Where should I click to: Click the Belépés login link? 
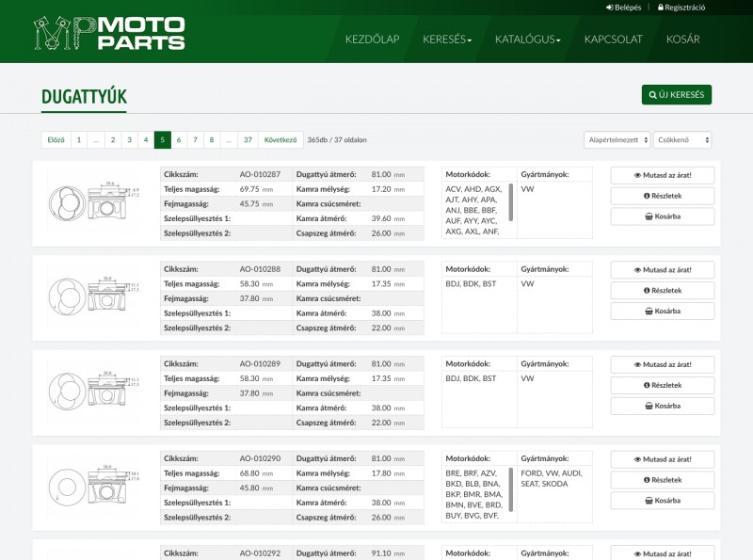click(x=624, y=8)
